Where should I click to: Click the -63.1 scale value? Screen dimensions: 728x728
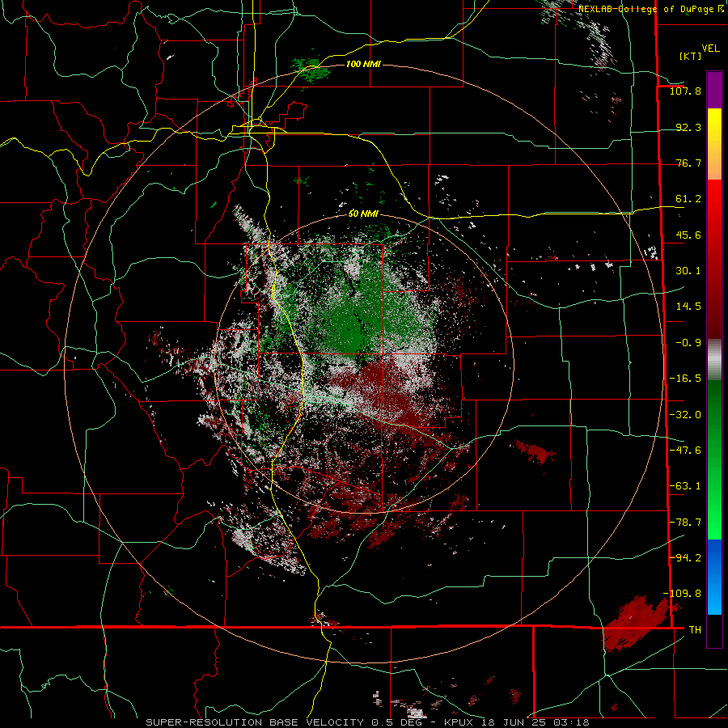pos(685,486)
